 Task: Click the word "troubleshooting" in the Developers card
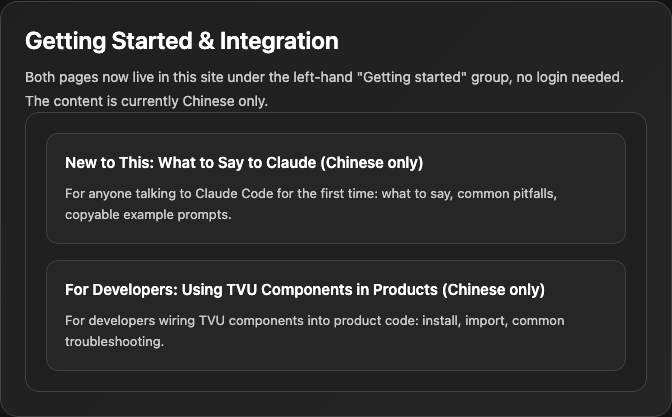pos(113,342)
